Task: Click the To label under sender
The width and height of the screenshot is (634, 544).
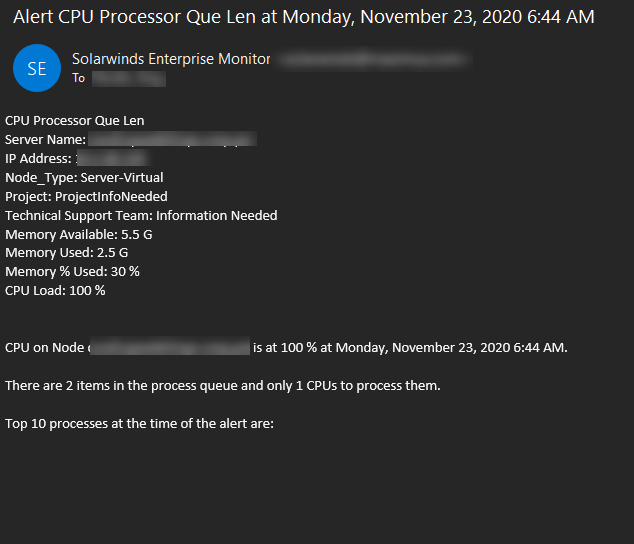Action: (x=78, y=78)
